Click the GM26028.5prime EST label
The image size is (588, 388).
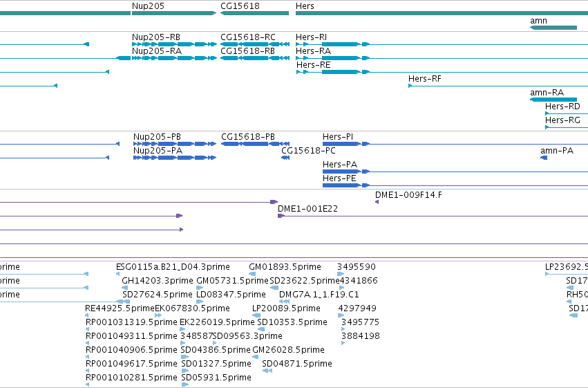[x=288, y=351]
